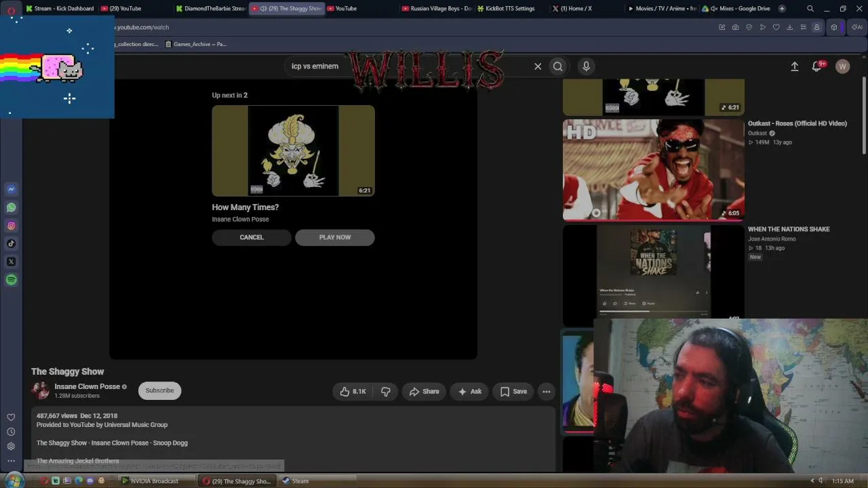Open Messenger in the Opera sidebar

click(x=11, y=190)
